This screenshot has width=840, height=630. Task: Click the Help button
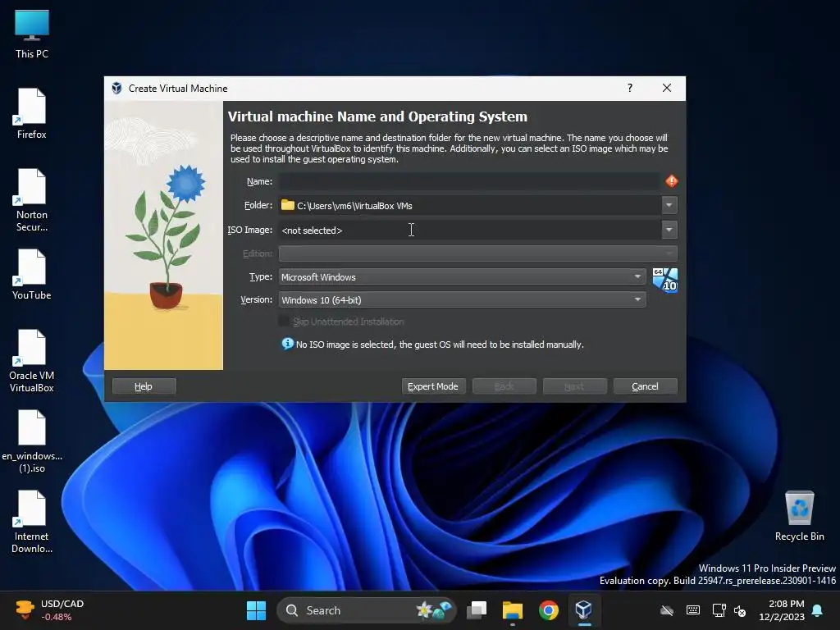(x=144, y=386)
